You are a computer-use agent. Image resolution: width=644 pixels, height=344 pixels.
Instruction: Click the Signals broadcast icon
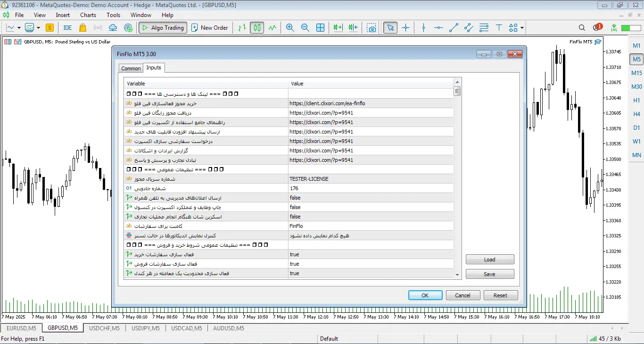coord(98,28)
